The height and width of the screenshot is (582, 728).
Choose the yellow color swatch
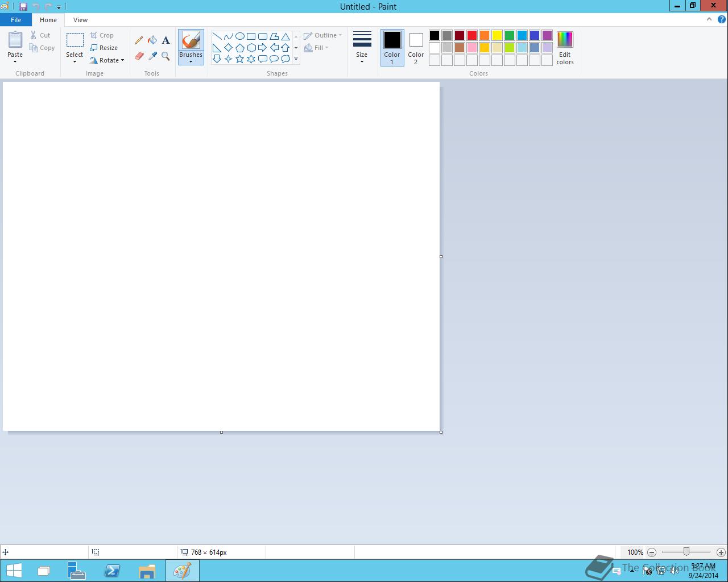pos(497,35)
